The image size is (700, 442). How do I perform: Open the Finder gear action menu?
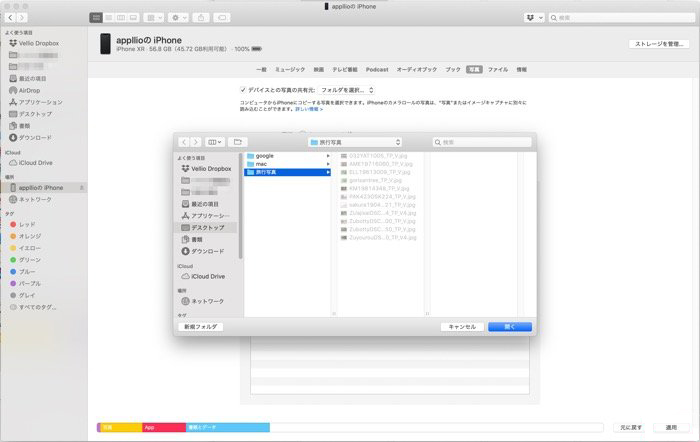[x=179, y=17]
